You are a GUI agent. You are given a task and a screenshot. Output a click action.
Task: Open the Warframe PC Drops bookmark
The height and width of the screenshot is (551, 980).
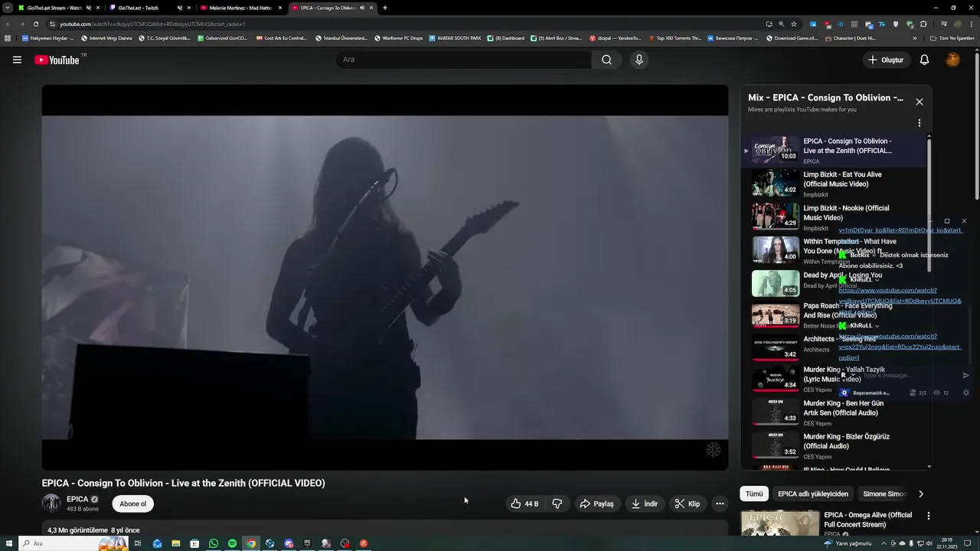(x=398, y=37)
